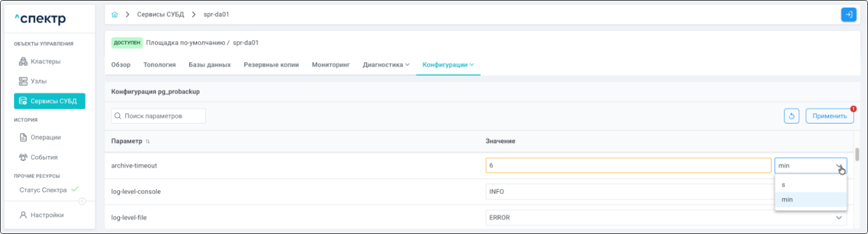The width and height of the screenshot is (868, 234).
Task: Click the Узлы sidebar icon
Action: (x=23, y=81)
